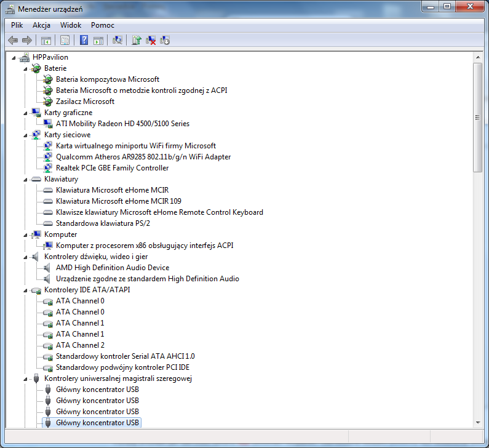Click the Forward arrow toolbar icon
Screen dimensions: 489x448
coord(27,40)
